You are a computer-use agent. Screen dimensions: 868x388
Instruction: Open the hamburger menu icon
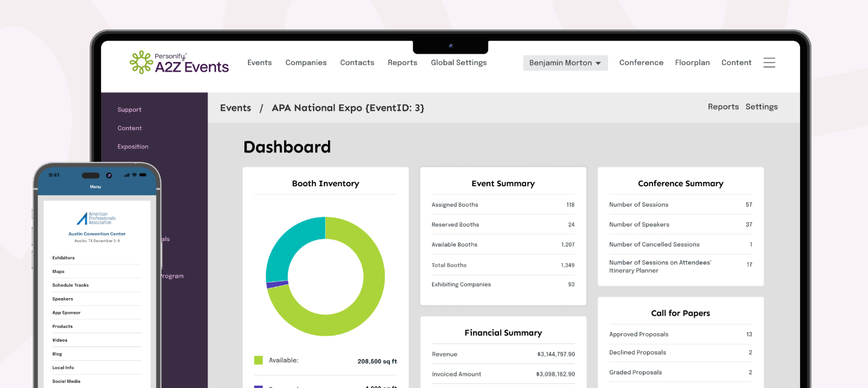point(769,63)
